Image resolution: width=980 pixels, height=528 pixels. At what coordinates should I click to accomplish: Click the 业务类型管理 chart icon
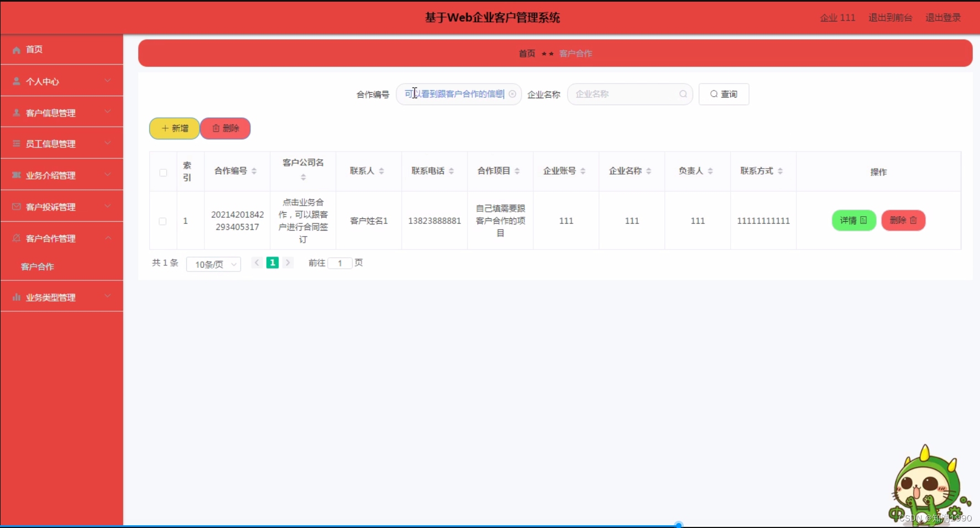16,296
